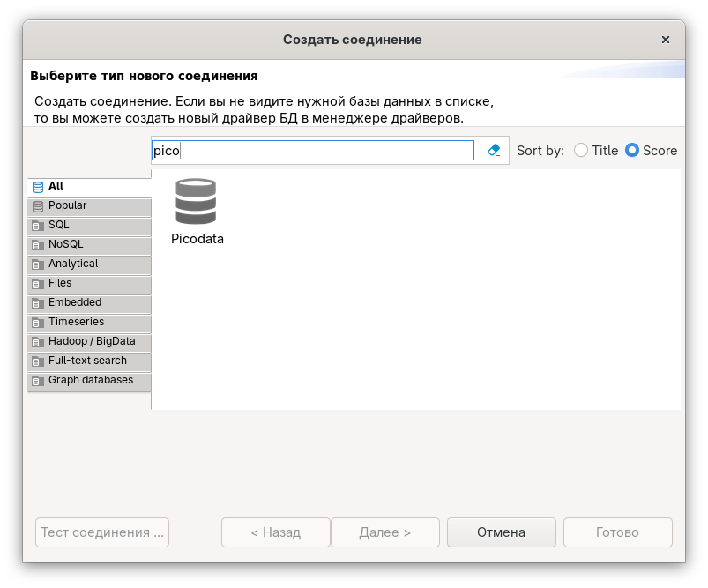This screenshot has height=588, width=708.
Task: Click the folder icon beside the SQL category
Action: pyautogui.click(x=36, y=225)
